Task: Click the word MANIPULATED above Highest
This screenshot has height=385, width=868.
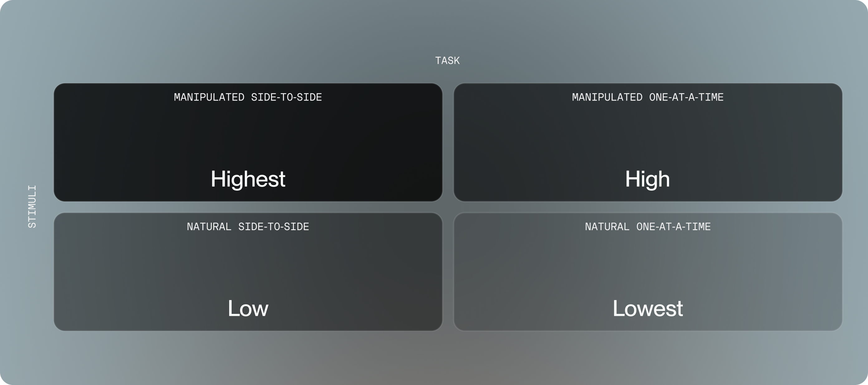Action: click(x=209, y=97)
